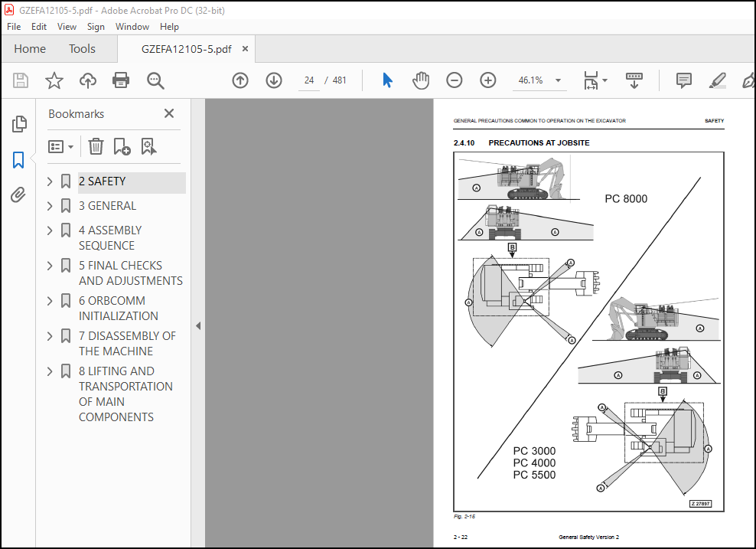The height and width of the screenshot is (549, 756).
Task: Find current bookmark icon
Action: 148,146
